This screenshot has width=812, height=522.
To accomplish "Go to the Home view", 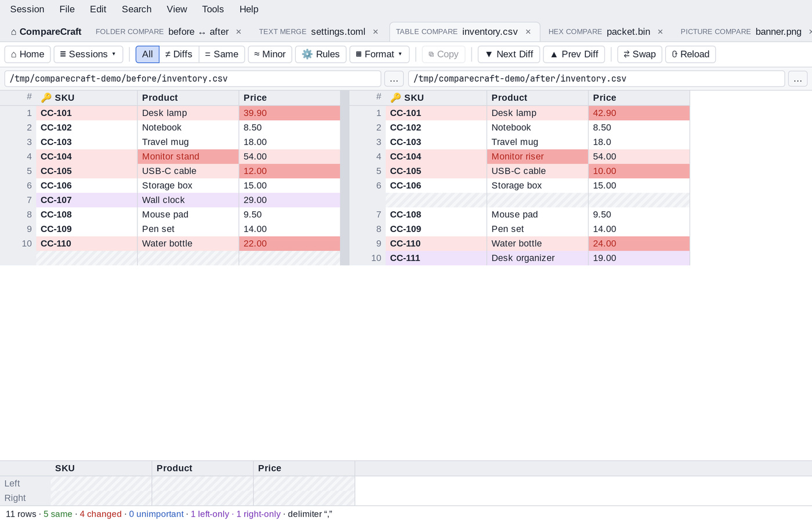I will 28,54.
